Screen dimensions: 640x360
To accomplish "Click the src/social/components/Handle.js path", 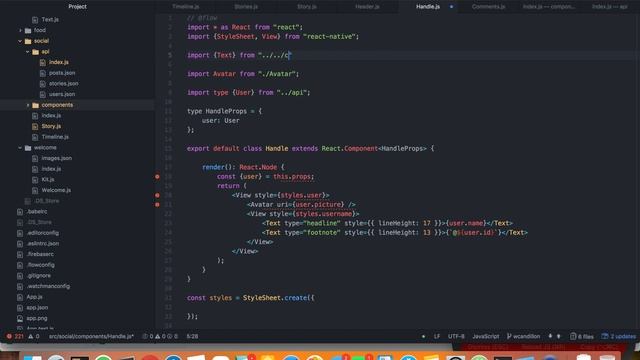I will tap(91, 336).
